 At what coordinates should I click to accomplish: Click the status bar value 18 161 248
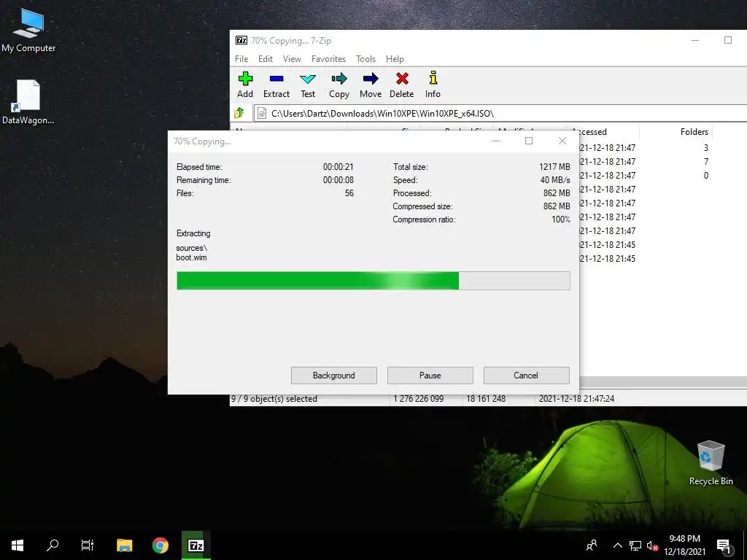point(485,399)
